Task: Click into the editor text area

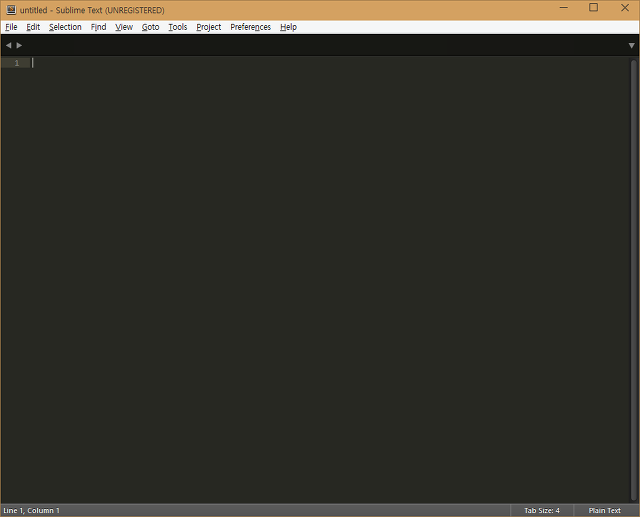Action: [331, 282]
